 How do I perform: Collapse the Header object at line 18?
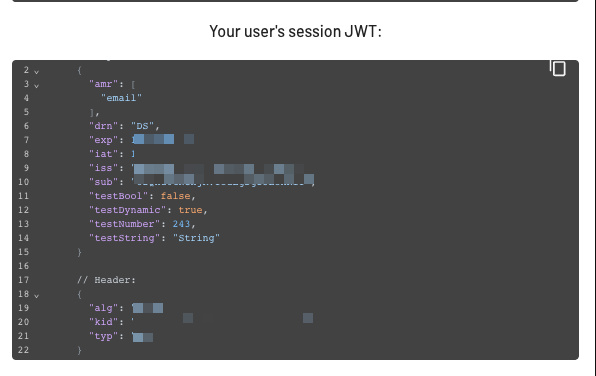36,295
